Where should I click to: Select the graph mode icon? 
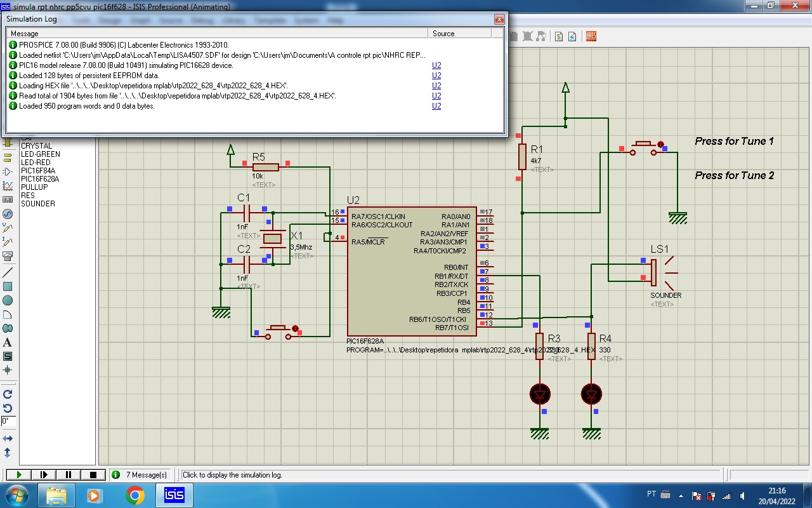(8, 186)
